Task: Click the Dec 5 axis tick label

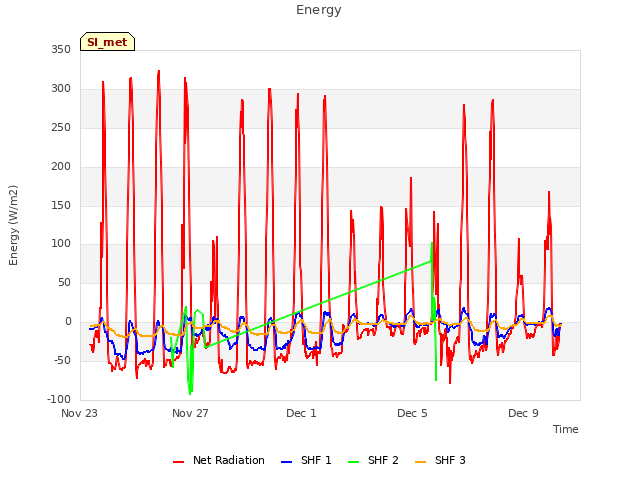Action: [x=412, y=413]
